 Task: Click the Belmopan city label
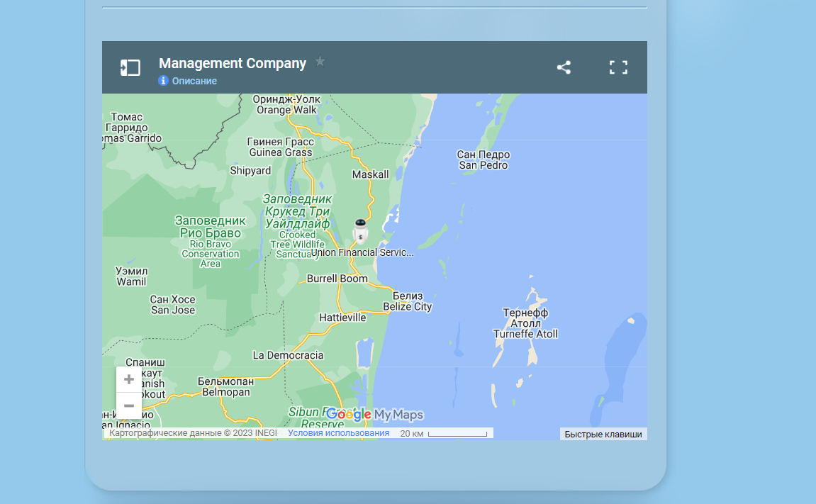(226, 386)
